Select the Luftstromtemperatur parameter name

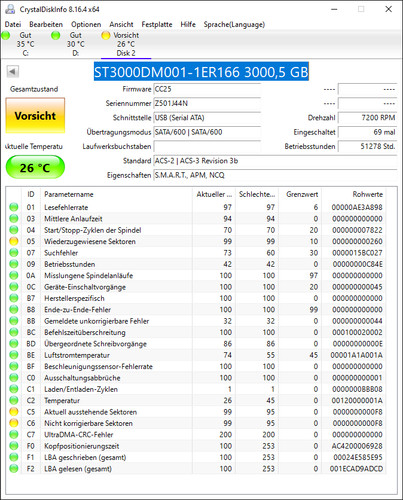pyautogui.click(x=77, y=355)
